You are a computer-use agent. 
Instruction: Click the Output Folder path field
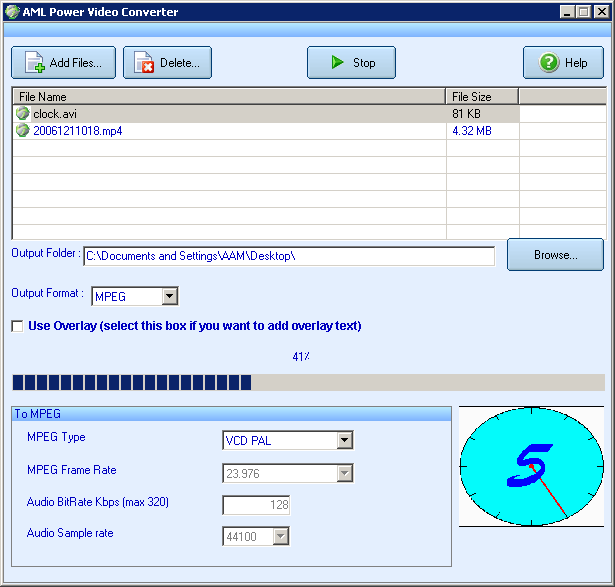289,256
